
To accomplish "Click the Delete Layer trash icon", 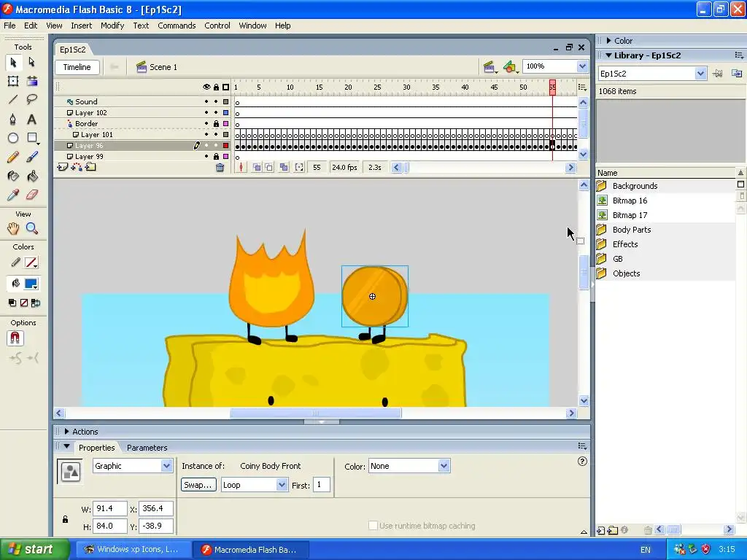I will click(x=220, y=167).
